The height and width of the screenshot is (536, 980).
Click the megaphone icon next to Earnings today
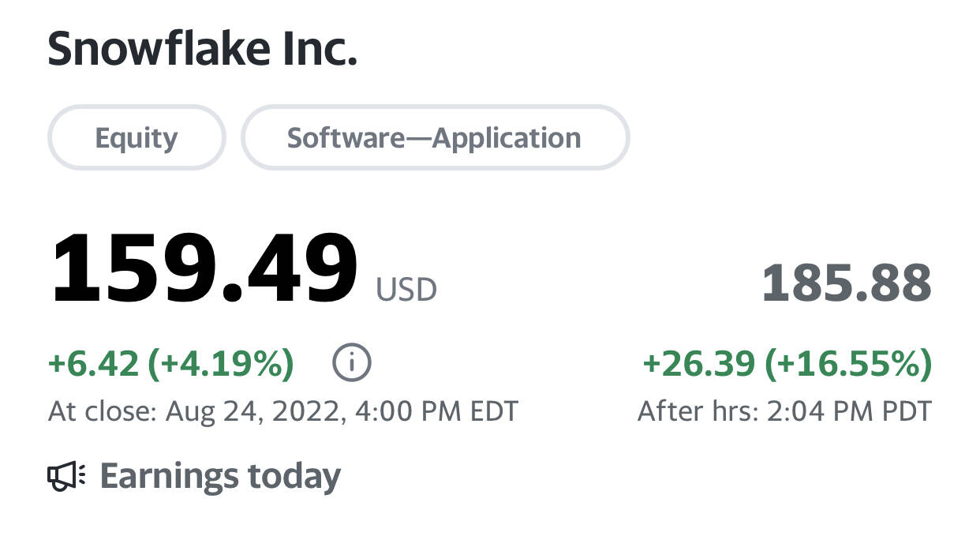click(67, 476)
